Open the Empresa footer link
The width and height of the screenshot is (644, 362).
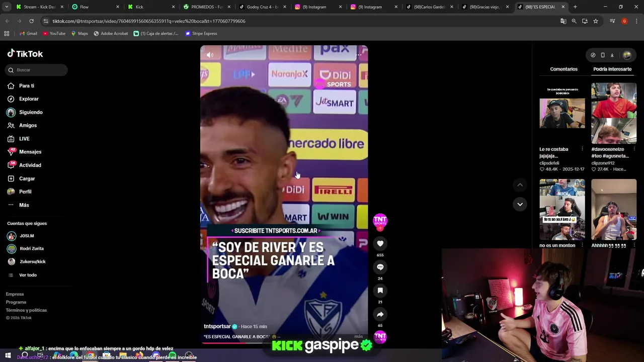click(15, 294)
